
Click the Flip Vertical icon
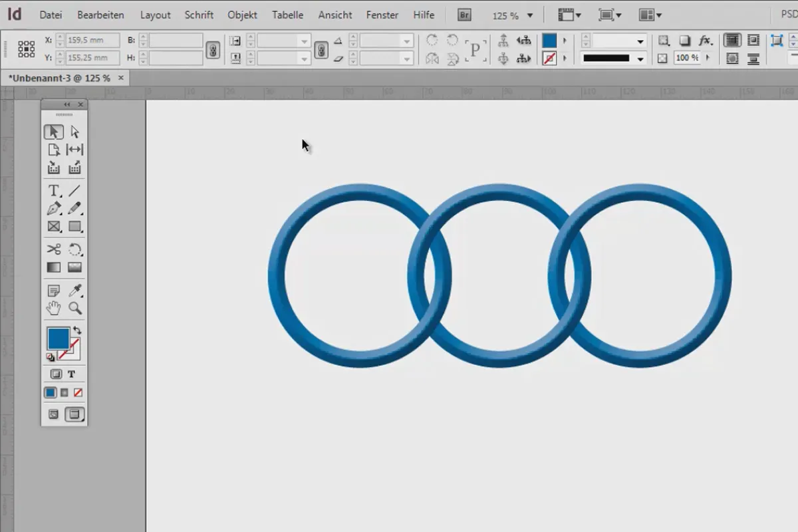coord(452,59)
